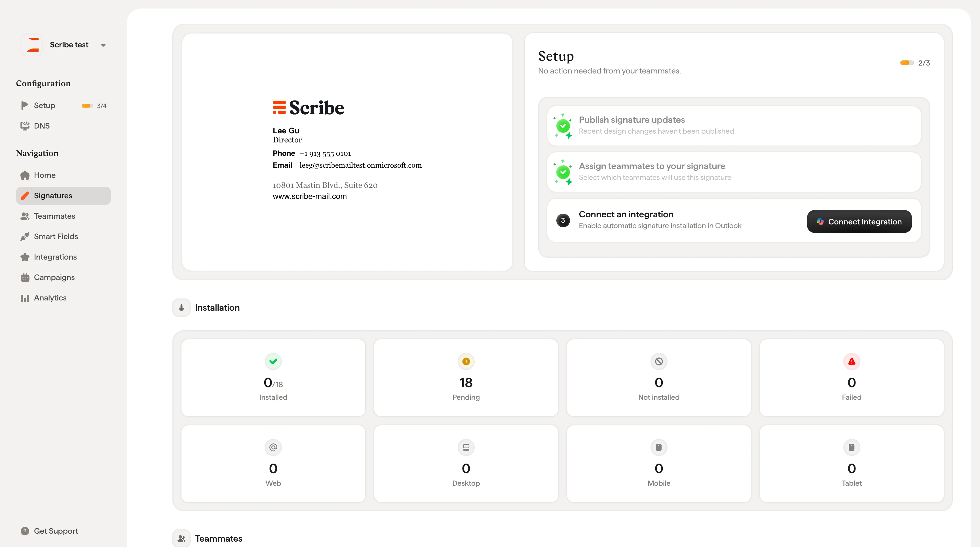Click the Scribe logo in signature preview

point(308,108)
